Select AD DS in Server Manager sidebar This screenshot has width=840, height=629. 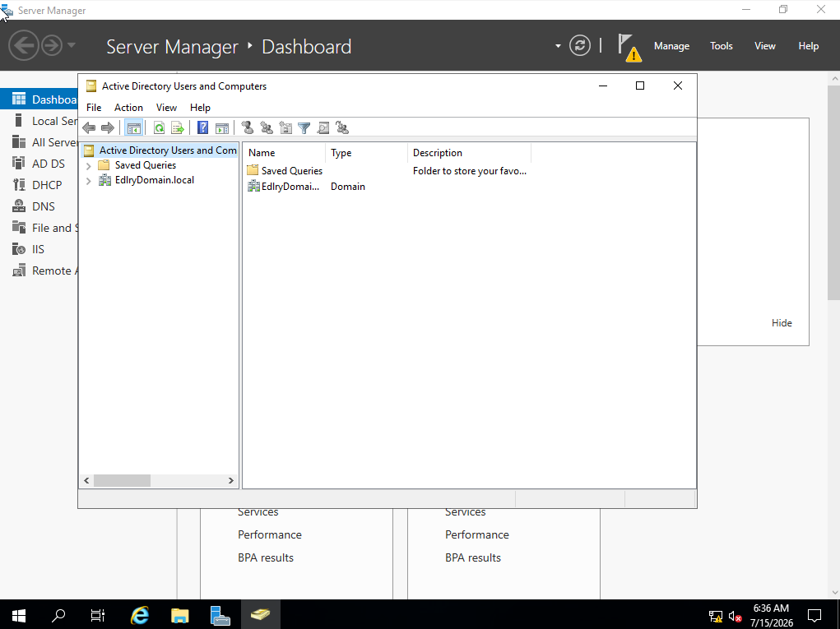point(39,164)
